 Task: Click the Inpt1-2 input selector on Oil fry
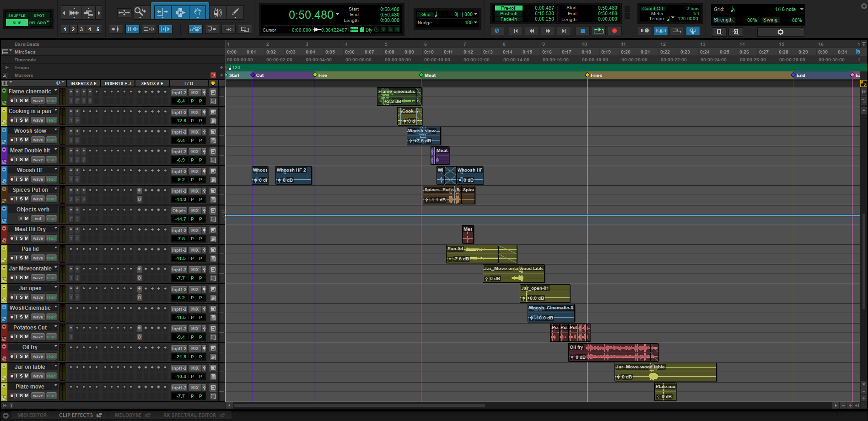[179, 348]
